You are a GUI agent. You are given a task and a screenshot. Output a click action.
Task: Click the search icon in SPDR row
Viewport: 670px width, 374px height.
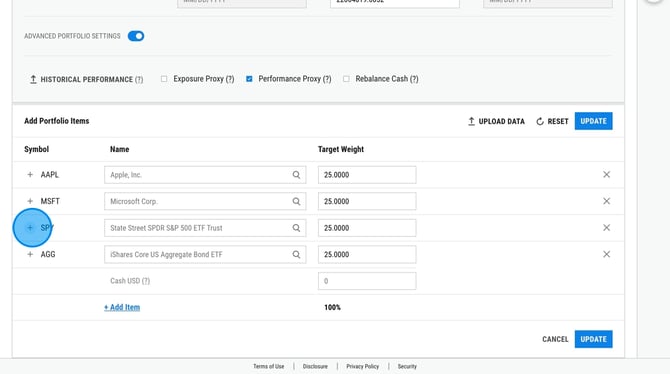[296, 228]
